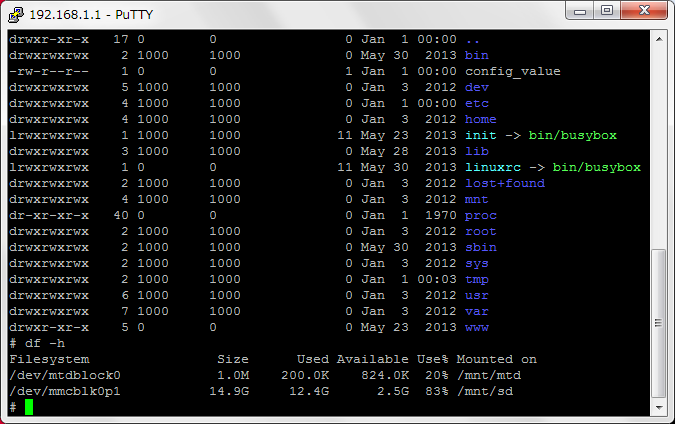The image size is (675, 424).
Task: Click the '-rw-r--r--' permissions of config_value
Action: click(x=49, y=71)
